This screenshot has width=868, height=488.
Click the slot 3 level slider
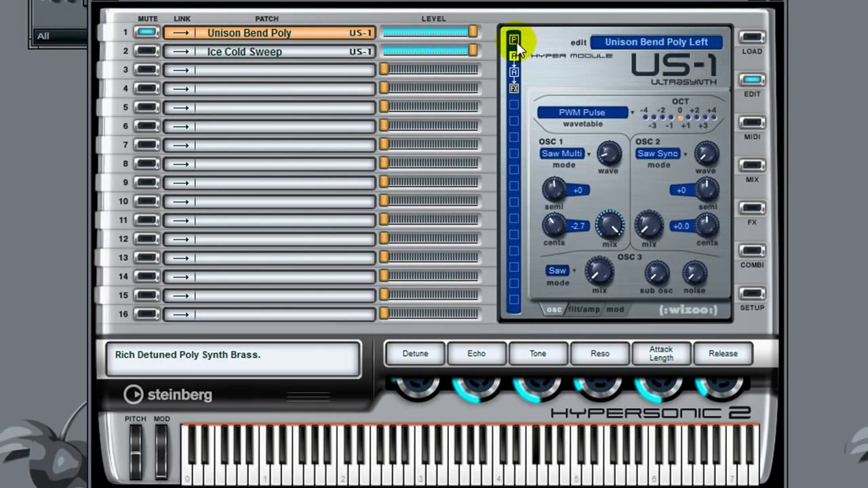coord(430,69)
